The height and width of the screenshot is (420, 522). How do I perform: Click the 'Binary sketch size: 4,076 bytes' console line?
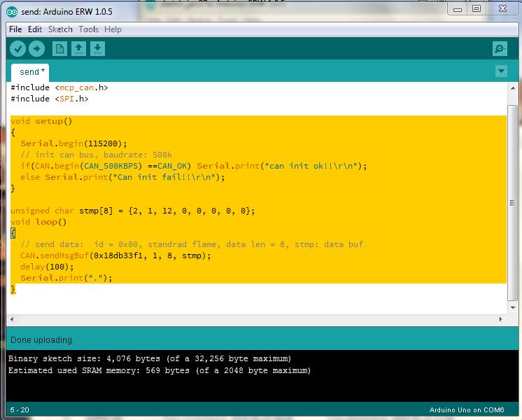coord(150,358)
